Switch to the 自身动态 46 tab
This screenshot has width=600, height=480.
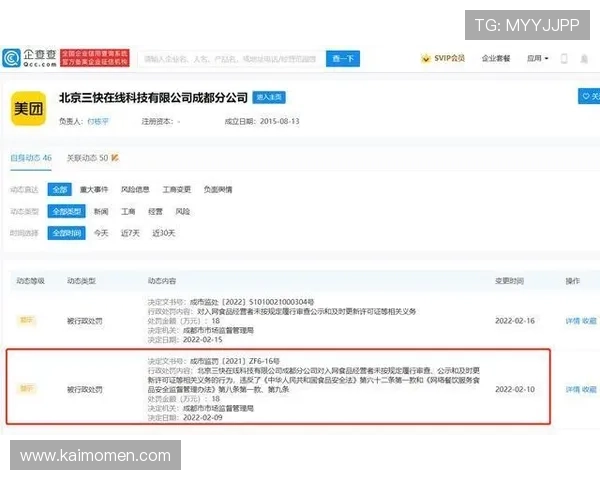[x=31, y=158]
